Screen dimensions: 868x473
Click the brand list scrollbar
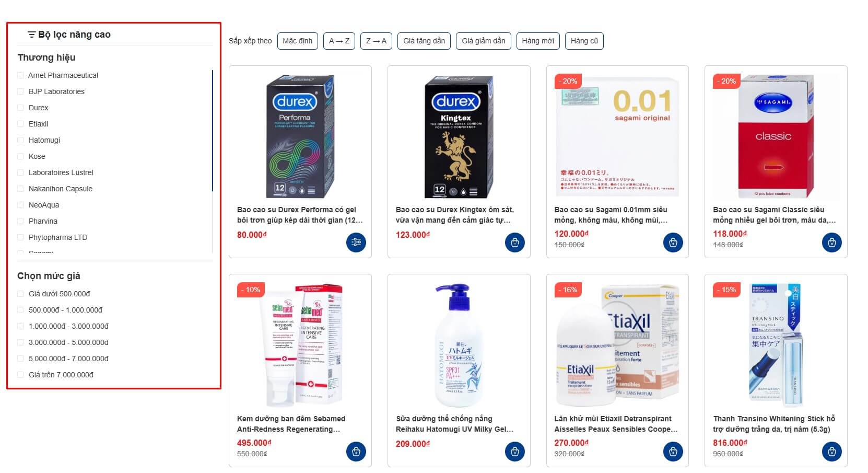pyautogui.click(x=213, y=131)
